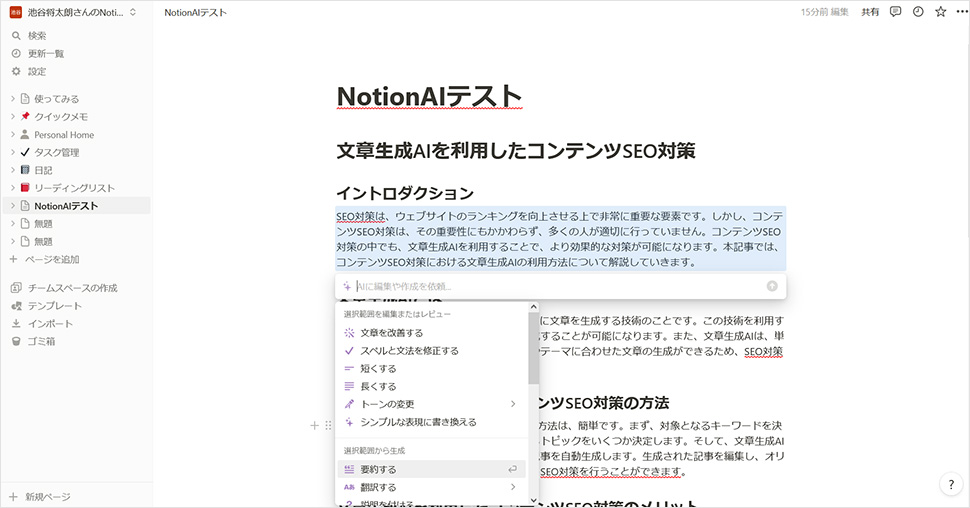
Task: Click the 共有 share button
Action: 870,12
